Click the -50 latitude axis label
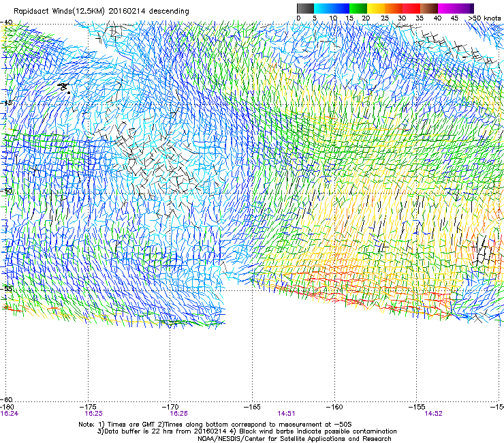The width and height of the screenshot is (504, 443). (6, 191)
